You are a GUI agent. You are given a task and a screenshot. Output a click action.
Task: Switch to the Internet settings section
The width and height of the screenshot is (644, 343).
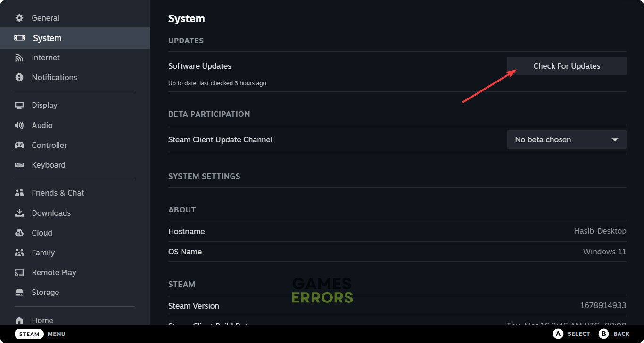pyautogui.click(x=45, y=57)
